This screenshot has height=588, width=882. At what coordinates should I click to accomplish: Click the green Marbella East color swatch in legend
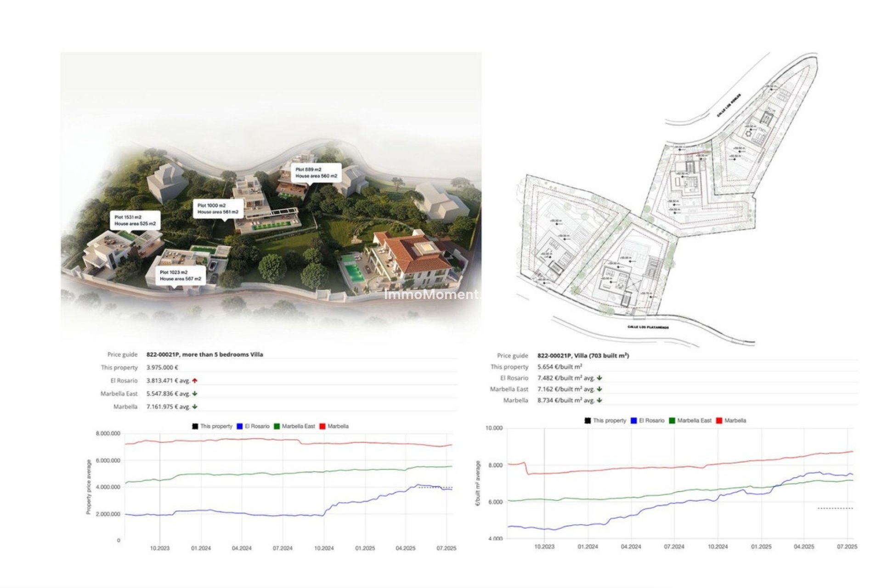[277, 425]
